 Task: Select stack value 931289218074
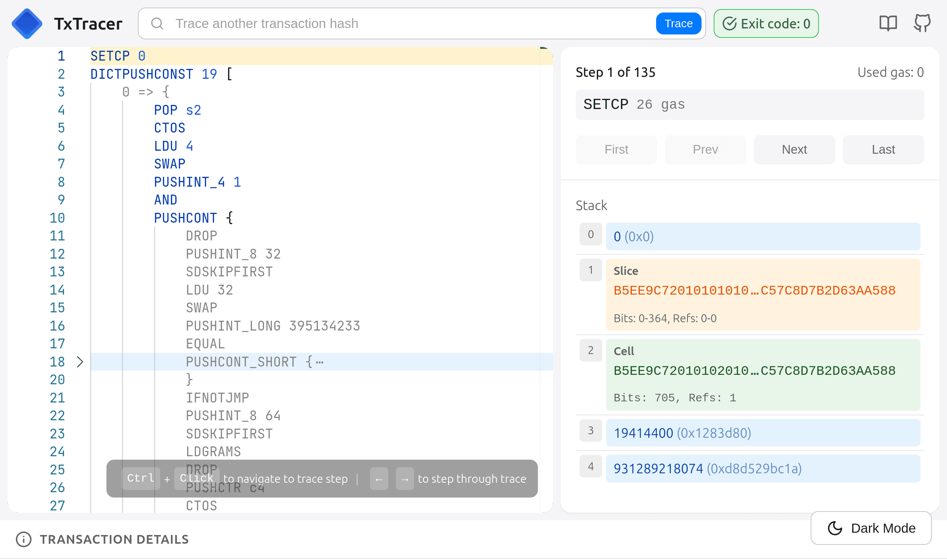pyautogui.click(x=763, y=468)
